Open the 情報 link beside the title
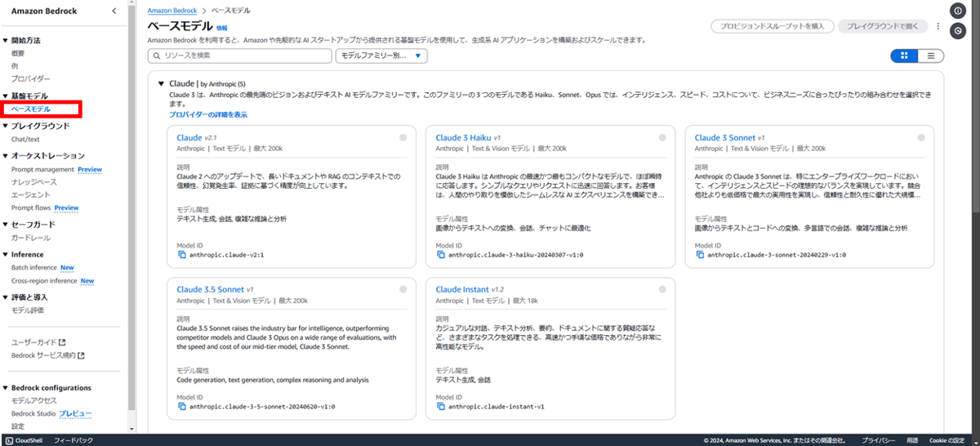Image resolution: width=980 pixels, height=446 pixels. (222, 28)
